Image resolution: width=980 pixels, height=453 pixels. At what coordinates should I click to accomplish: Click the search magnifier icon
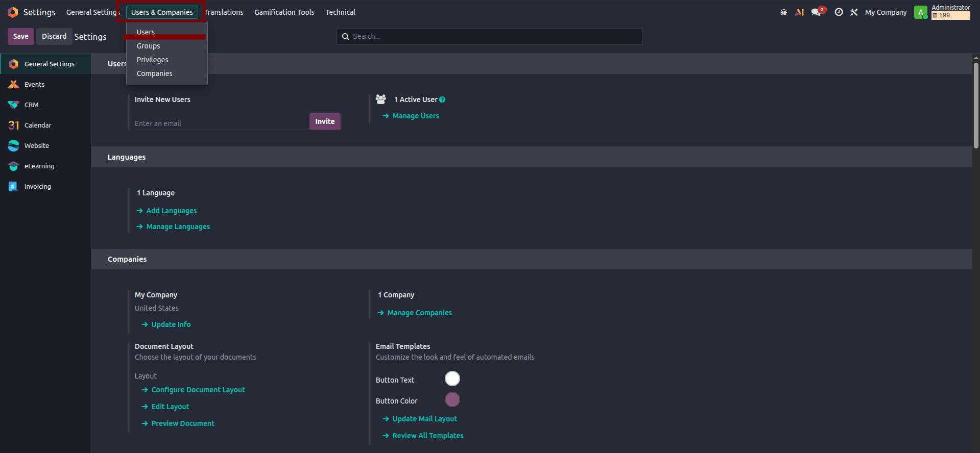[x=346, y=36]
